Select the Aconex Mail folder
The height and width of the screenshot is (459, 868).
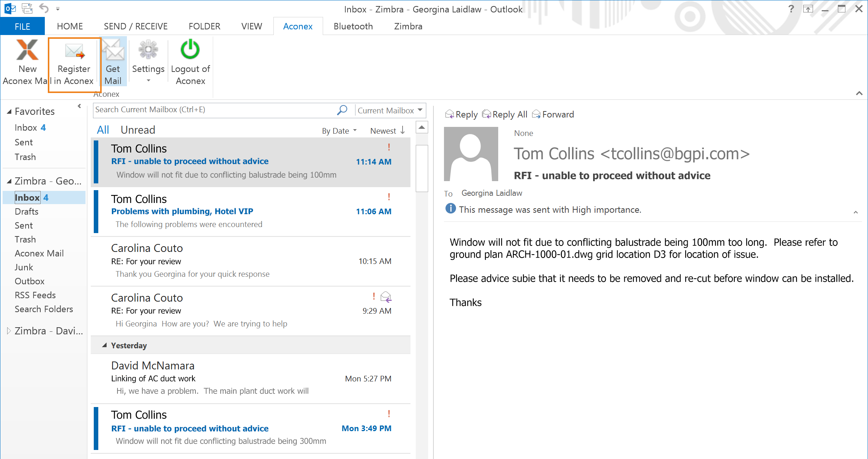tap(39, 253)
